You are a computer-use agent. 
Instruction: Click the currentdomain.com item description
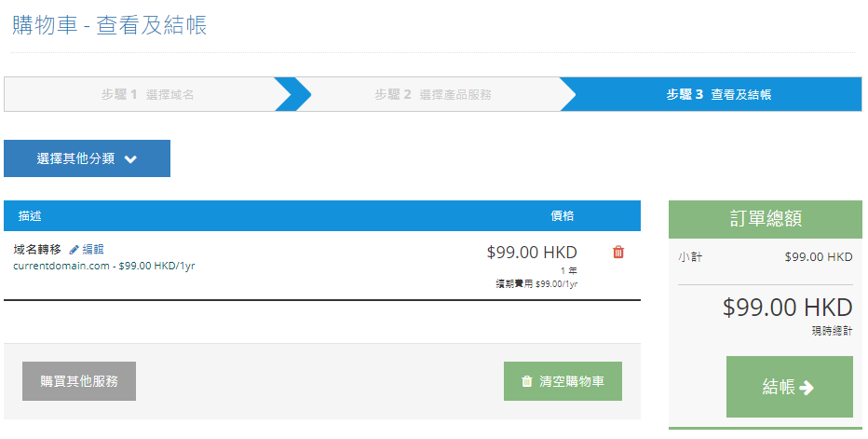pos(103,266)
